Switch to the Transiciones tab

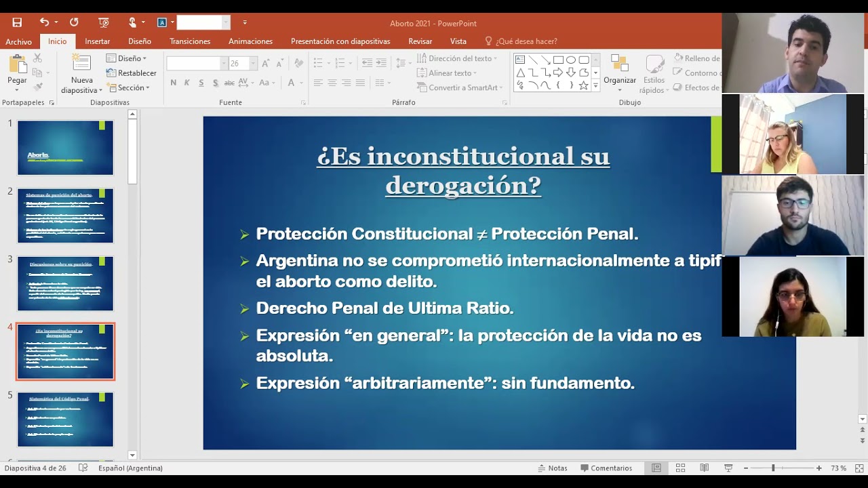[190, 41]
